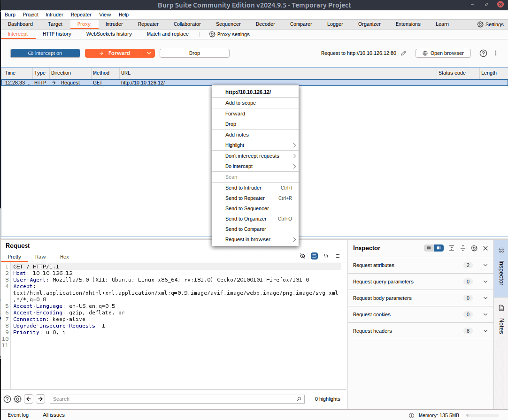Viewport: 508px width, 420px height.
Task: Select Send to Repeater from context menu
Action: 245,198
